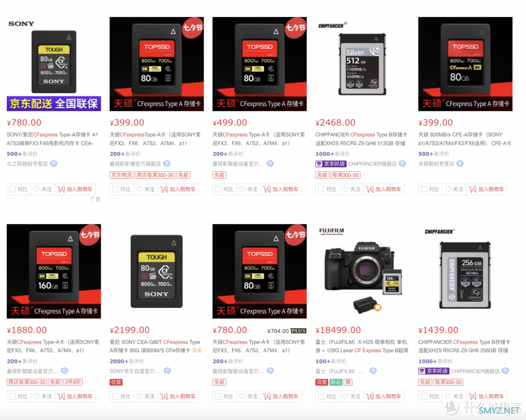
Task: Add the ¥499.00 天硕 card to cart
Action: 281,189
